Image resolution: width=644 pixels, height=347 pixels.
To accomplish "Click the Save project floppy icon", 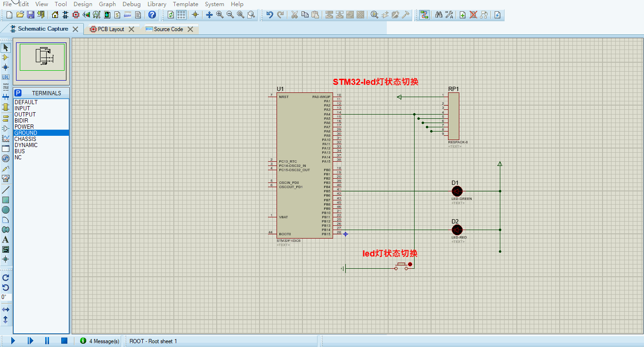I will click(30, 15).
